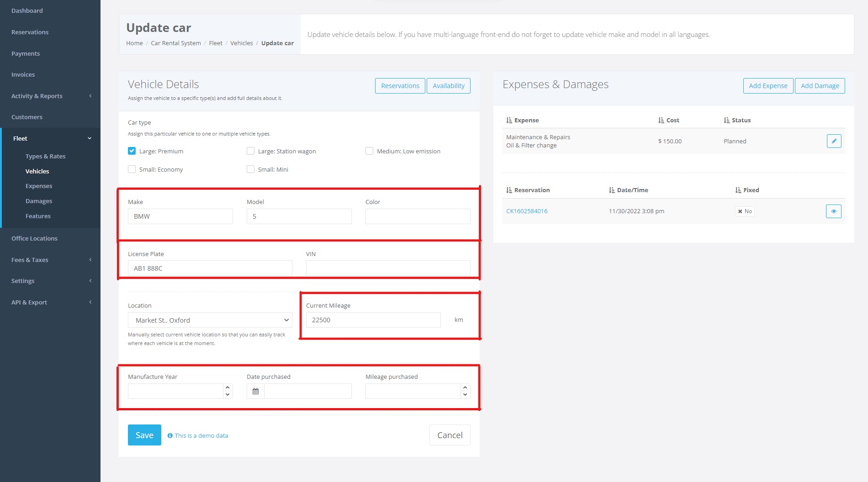Open Office Locations in sidebar
Viewport: 868px width, 482px height.
point(34,238)
